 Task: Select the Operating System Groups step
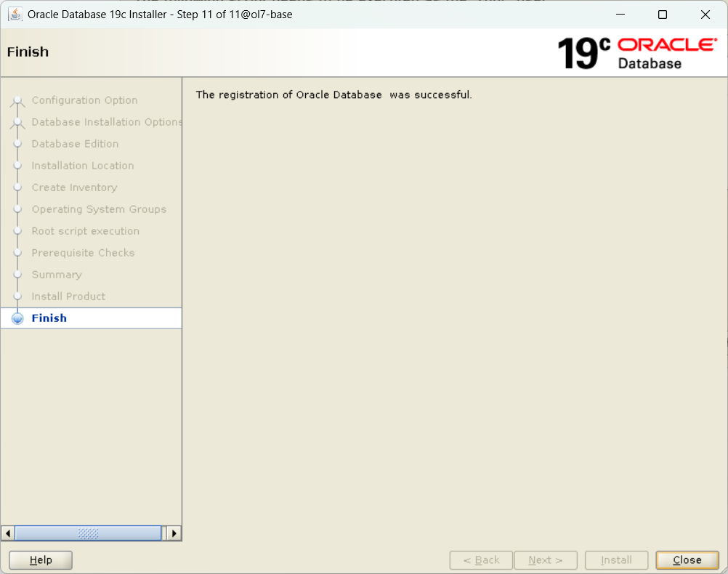coord(99,209)
